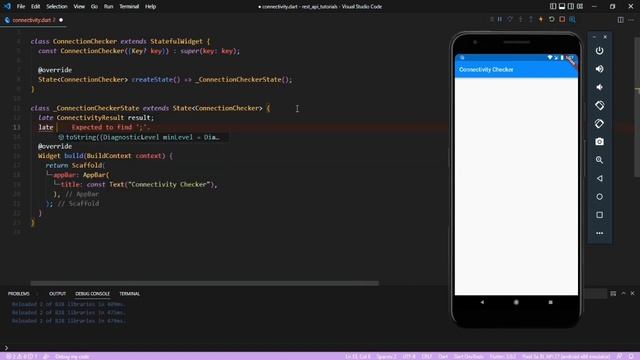Open the Go menu
Image resolution: width=640 pixels, height=360 pixels.
coord(94,7)
